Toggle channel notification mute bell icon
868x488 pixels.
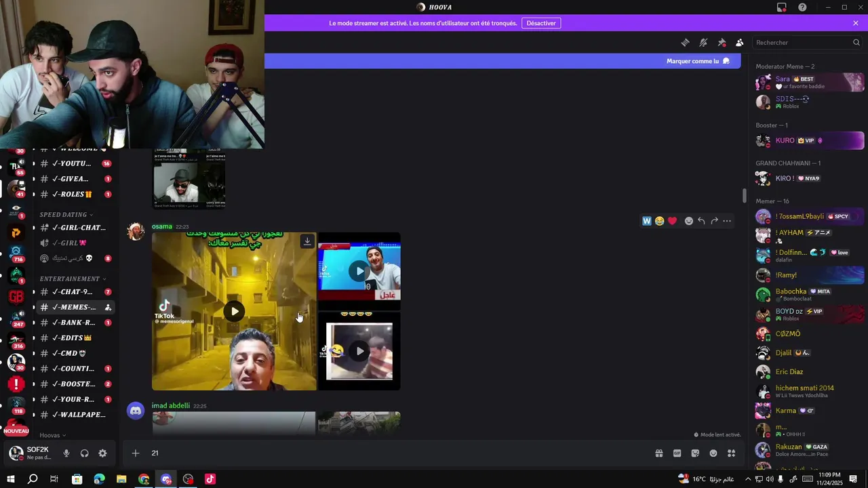pyautogui.click(x=703, y=43)
